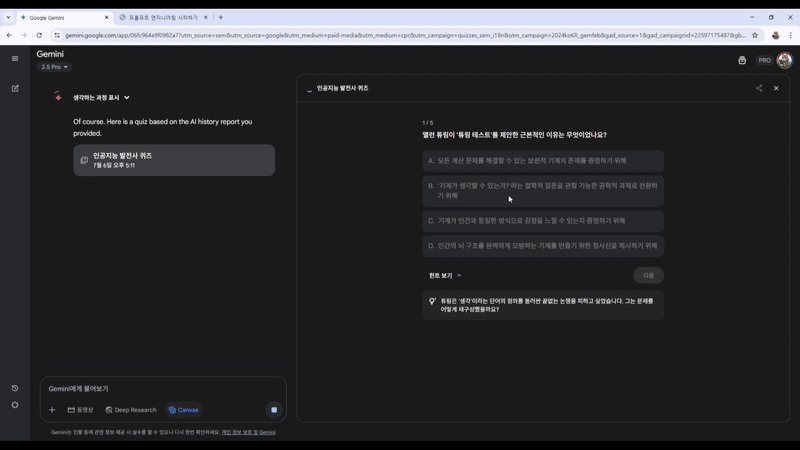The width and height of the screenshot is (800, 450).
Task: Click the plus icon to add files
Action: pyautogui.click(x=52, y=410)
